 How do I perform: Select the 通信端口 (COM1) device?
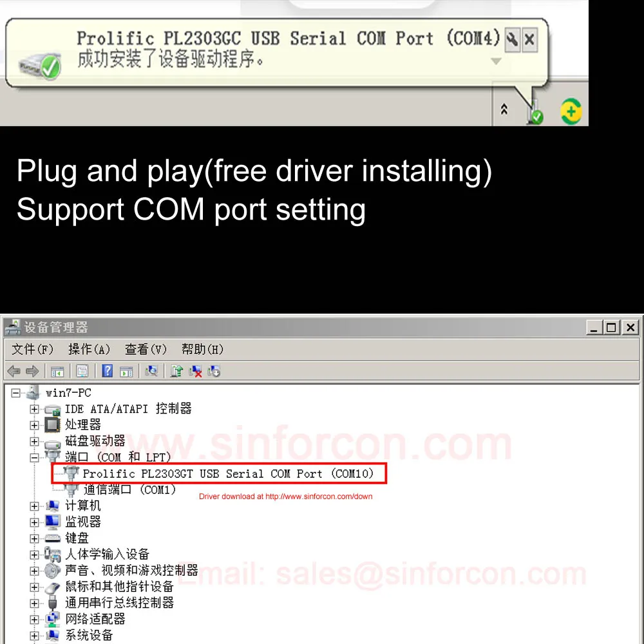click(130, 489)
